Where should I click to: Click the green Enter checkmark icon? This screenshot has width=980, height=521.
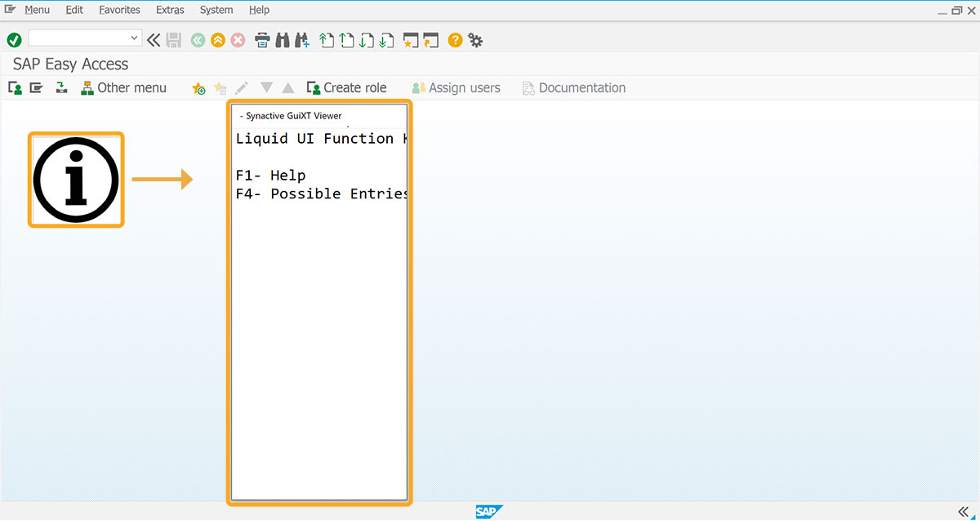pyautogui.click(x=14, y=39)
